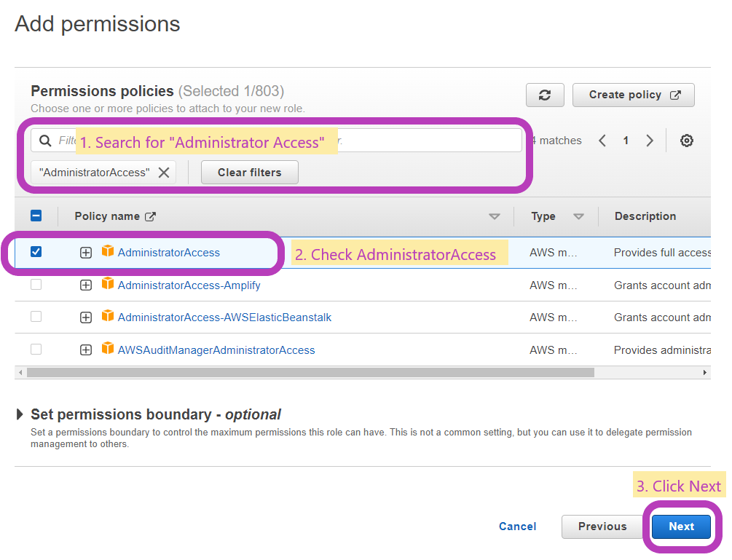This screenshot has width=732, height=560.
Task: Click the search magnifier icon
Action: pyautogui.click(x=45, y=140)
